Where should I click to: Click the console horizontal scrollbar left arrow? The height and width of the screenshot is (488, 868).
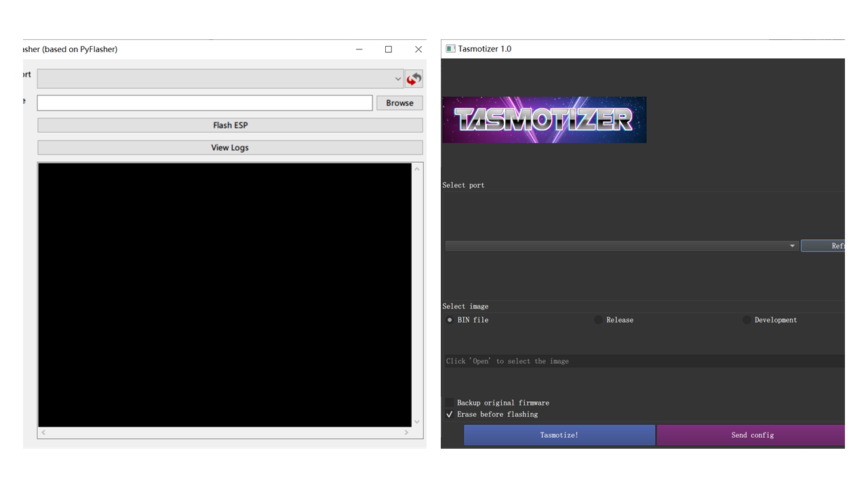point(43,432)
